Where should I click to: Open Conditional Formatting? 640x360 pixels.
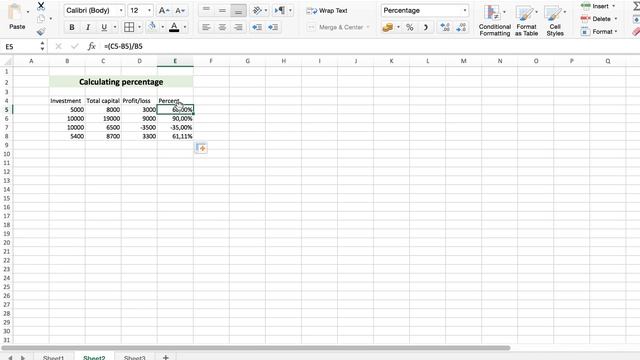point(495,20)
